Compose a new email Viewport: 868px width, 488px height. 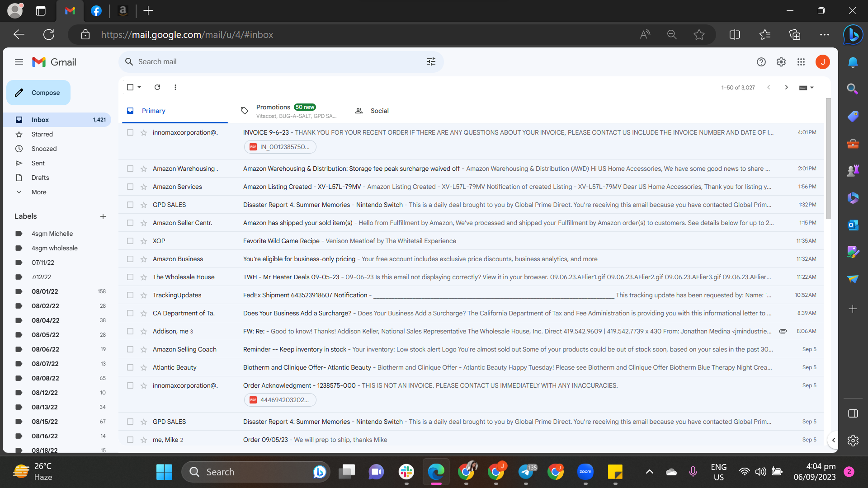pyautogui.click(x=38, y=93)
